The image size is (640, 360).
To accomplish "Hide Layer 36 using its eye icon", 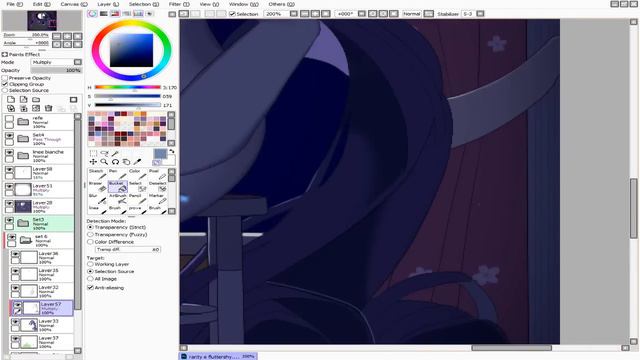I will (15, 254).
